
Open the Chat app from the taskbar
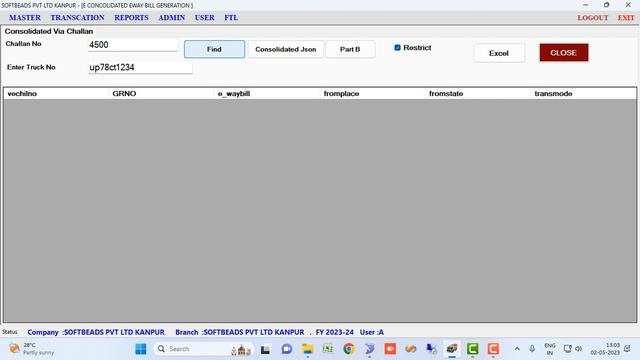[x=287, y=349]
